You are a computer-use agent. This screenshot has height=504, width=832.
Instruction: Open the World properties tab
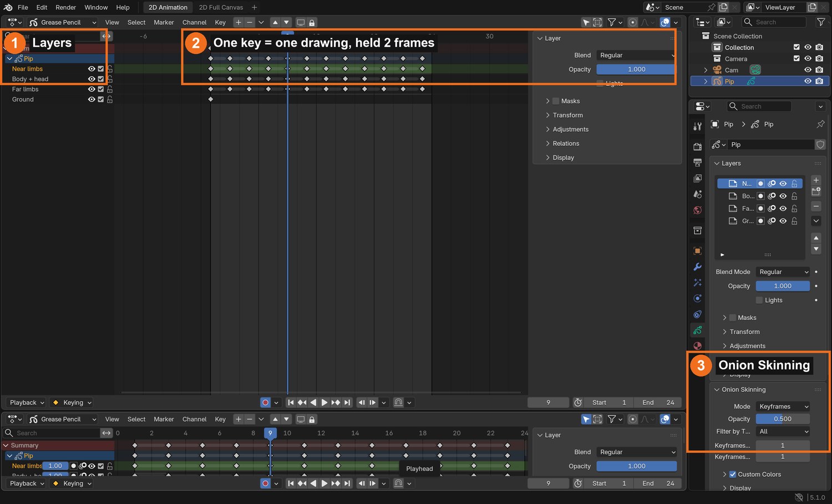pyautogui.click(x=698, y=210)
